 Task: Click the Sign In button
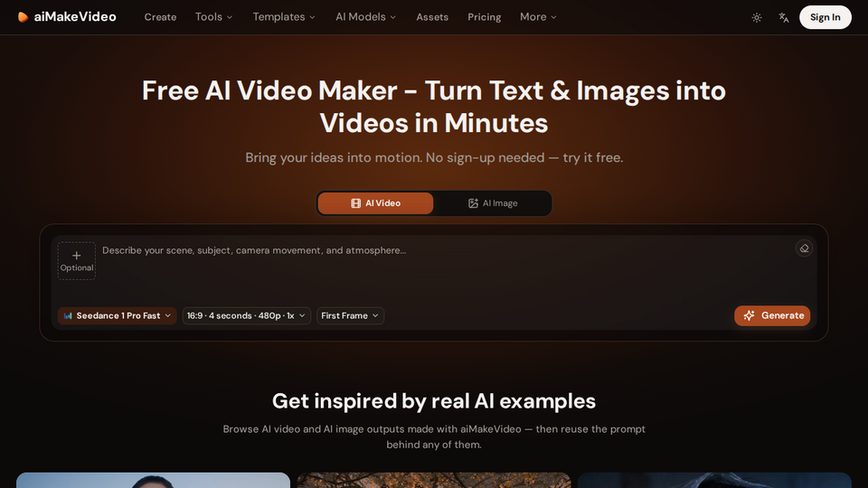[826, 17]
